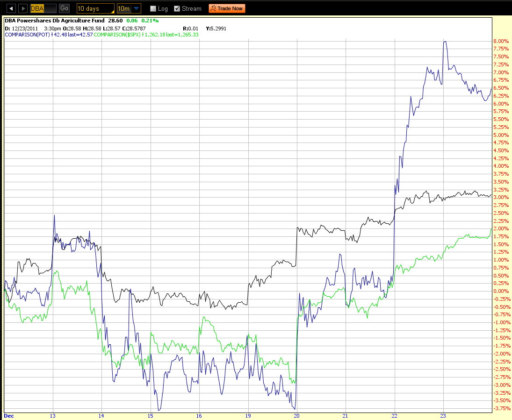This screenshot has height=420, width=512.
Task: Disable the Stream checkbox
Action: tap(177, 8)
